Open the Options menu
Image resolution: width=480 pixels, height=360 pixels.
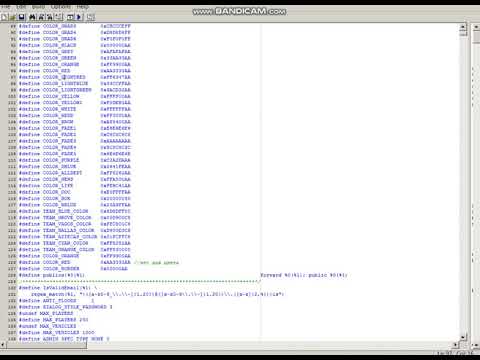click(61, 7)
